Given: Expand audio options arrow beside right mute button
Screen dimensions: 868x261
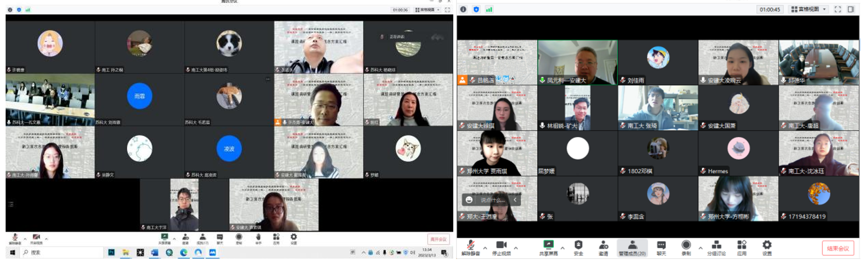Looking at the screenshot, I should click(x=485, y=248).
